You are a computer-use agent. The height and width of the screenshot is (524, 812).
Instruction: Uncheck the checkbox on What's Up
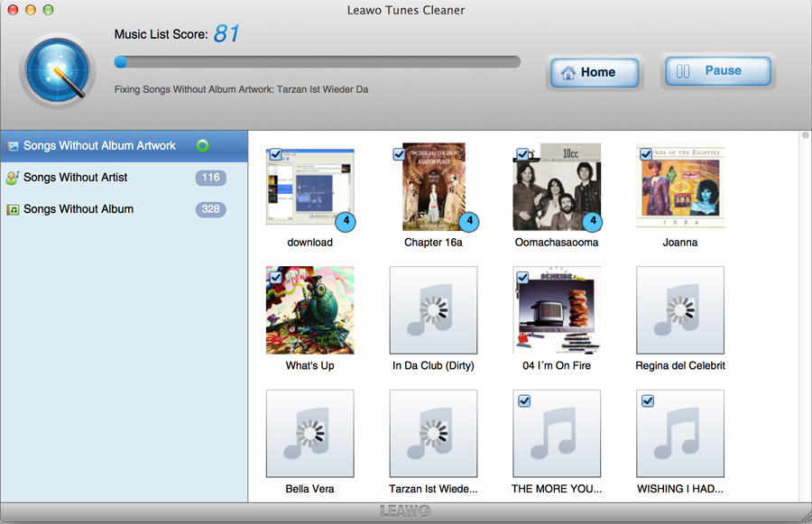(x=275, y=278)
